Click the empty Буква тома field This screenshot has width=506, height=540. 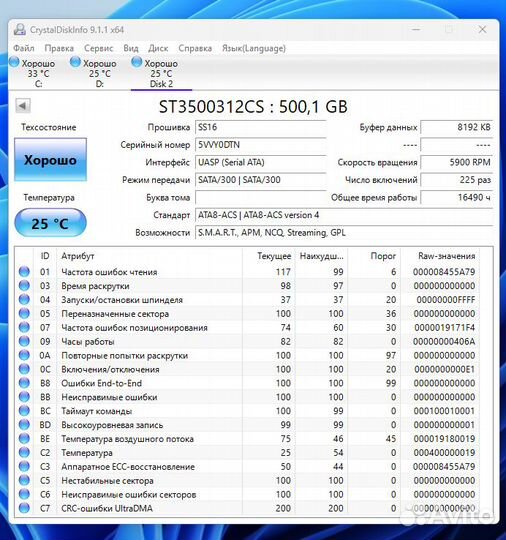pyautogui.click(x=260, y=197)
